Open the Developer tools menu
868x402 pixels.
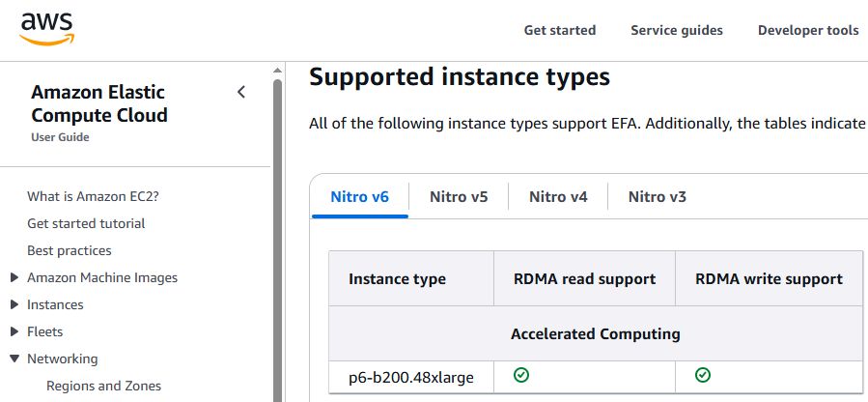tap(808, 31)
